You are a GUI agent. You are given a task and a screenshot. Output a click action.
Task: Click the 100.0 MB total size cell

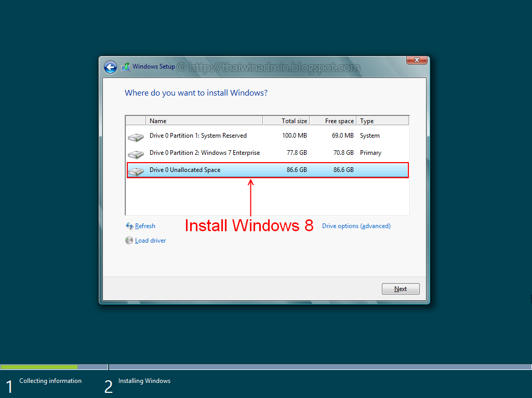[295, 136]
